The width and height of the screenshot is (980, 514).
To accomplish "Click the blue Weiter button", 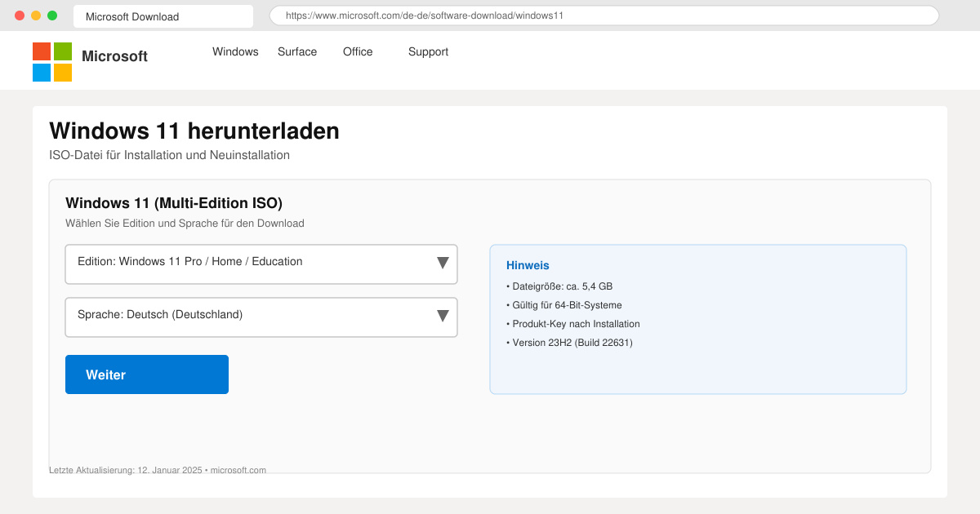I will coord(147,374).
